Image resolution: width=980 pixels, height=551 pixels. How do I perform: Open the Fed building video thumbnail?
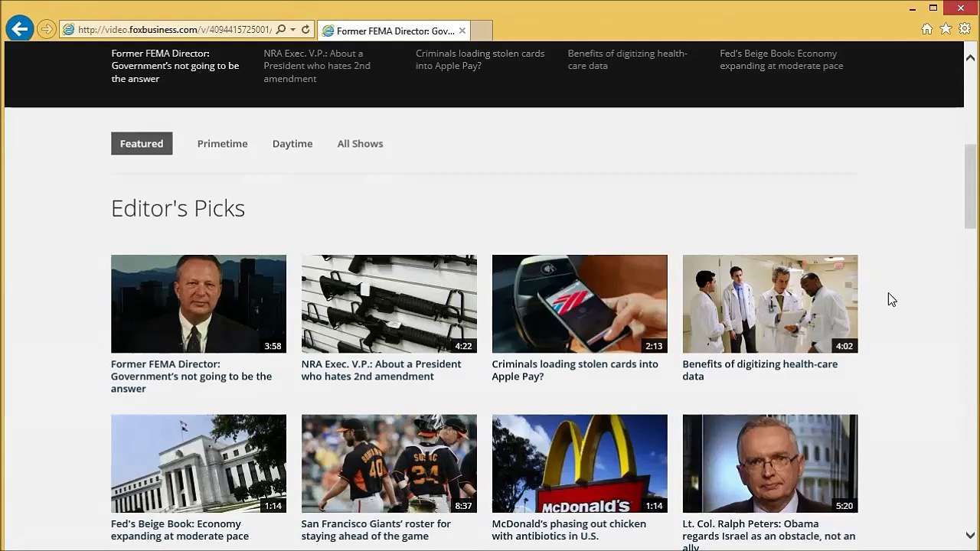coord(198,464)
